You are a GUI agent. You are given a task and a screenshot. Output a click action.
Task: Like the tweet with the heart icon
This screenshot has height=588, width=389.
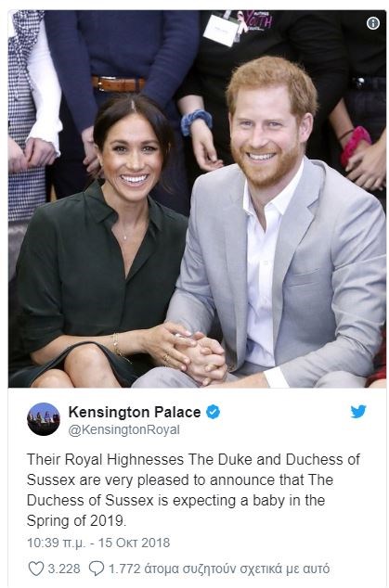(36, 569)
